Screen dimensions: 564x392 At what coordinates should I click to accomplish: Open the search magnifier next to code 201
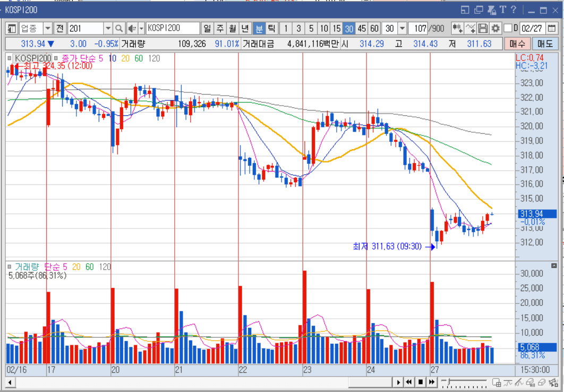[x=119, y=28]
